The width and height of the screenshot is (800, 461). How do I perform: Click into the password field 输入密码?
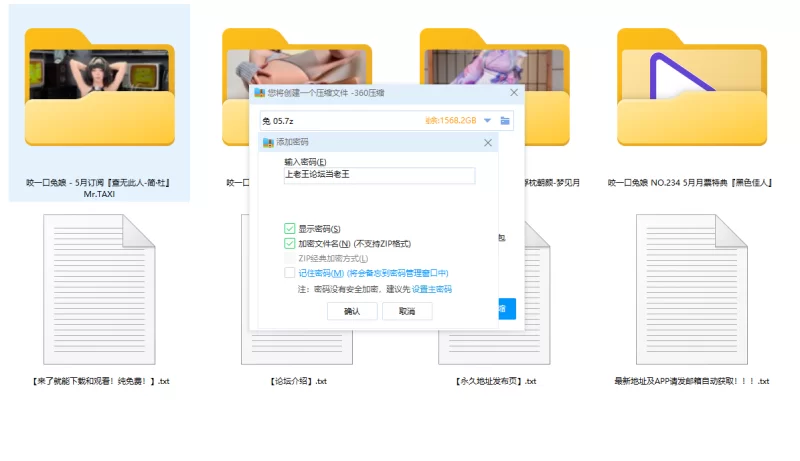[x=379, y=175]
